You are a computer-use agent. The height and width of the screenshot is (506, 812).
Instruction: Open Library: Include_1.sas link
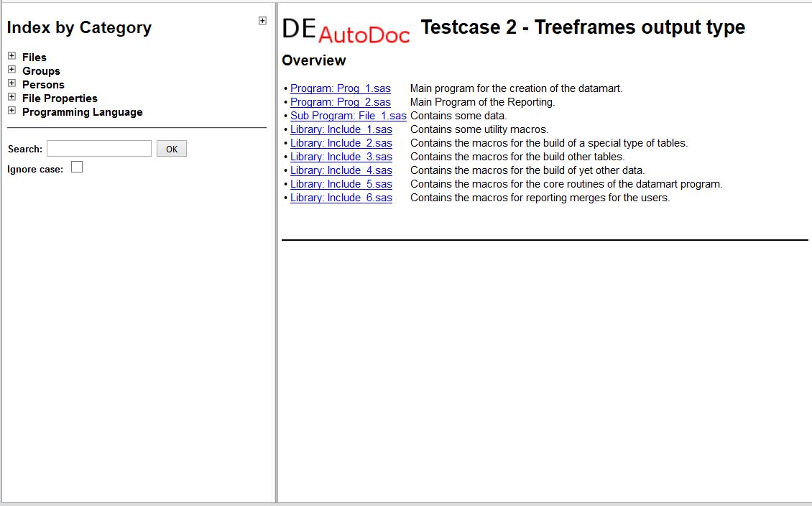point(341,129)
